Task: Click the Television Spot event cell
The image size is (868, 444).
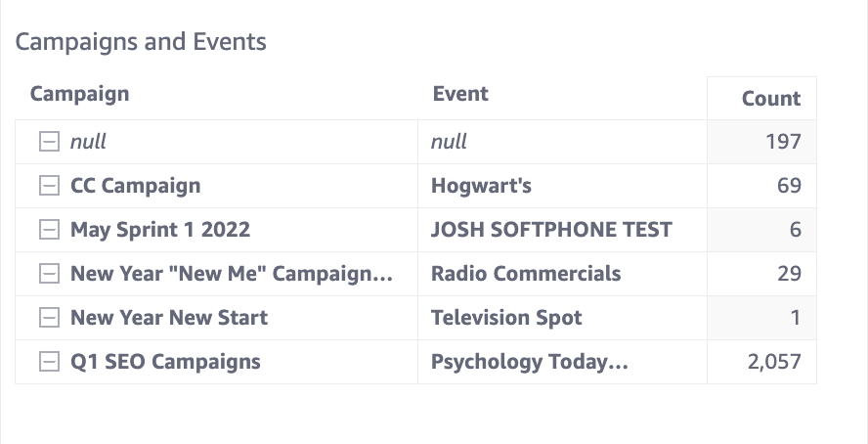Action: [505, 318]
